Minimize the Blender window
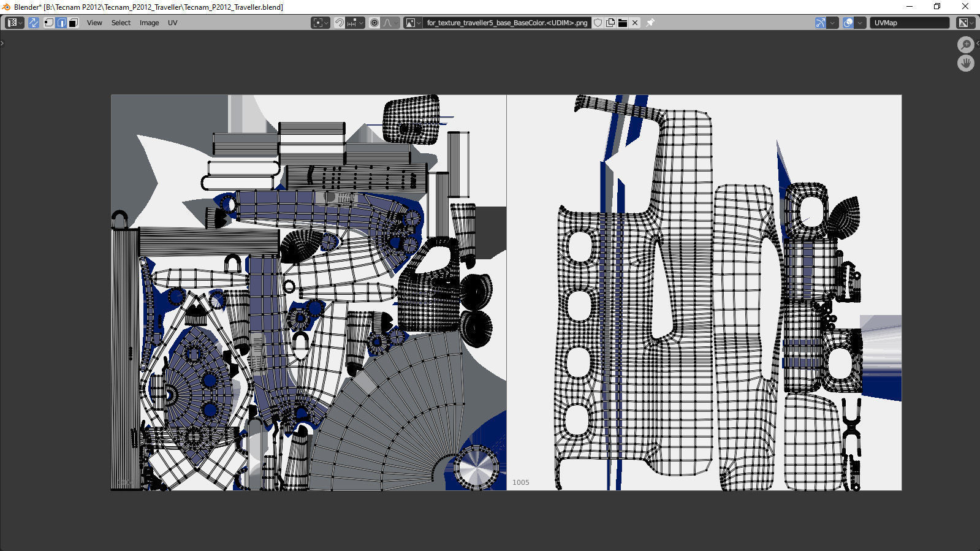The image size is (980, 551). 910,7
